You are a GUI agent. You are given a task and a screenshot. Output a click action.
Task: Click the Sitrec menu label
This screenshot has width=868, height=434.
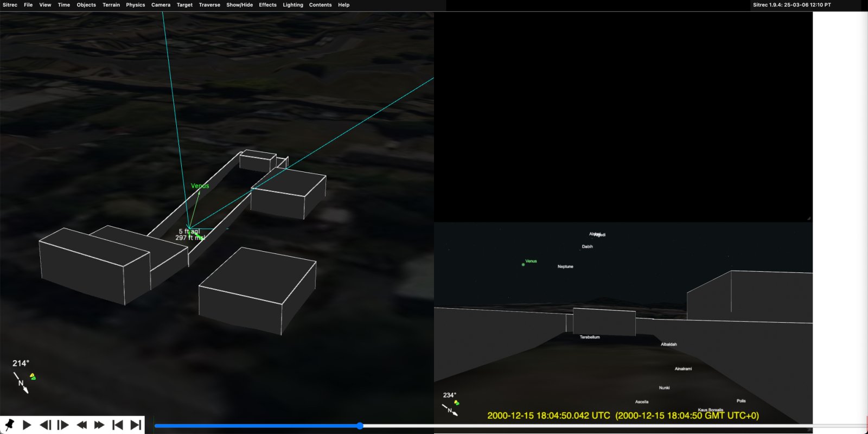pos(10,5)
